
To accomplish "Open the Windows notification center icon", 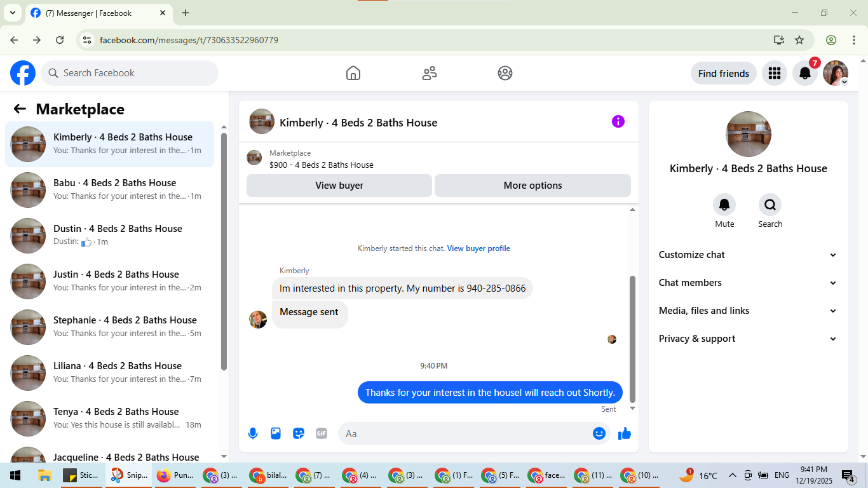I will coord(848,475).
